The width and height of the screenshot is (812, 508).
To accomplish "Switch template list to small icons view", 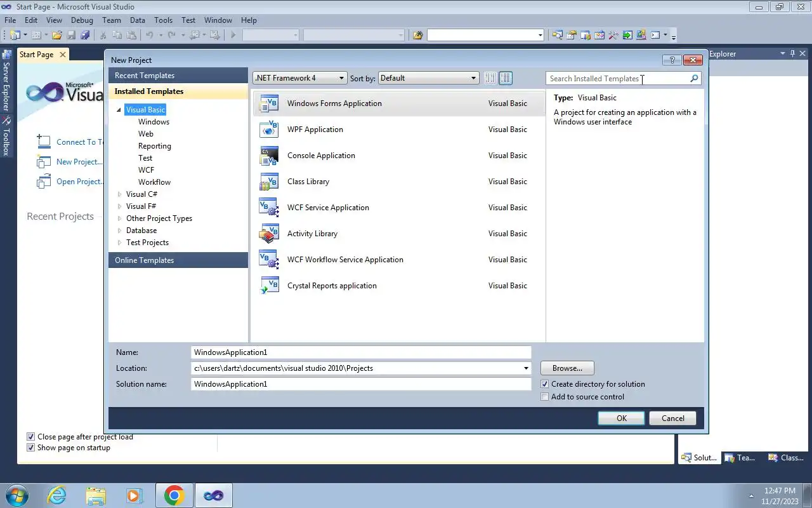I will pyautogui.click(x=490, y=78).
